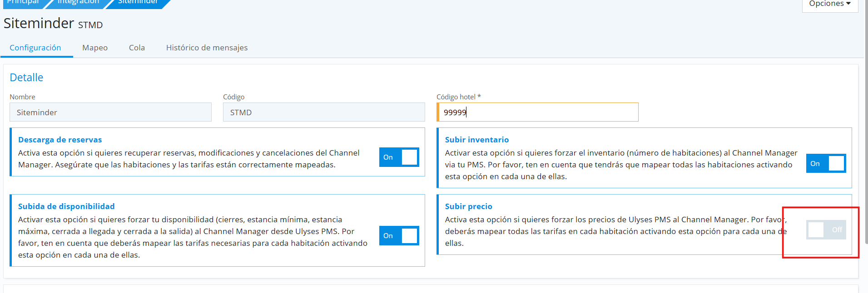
Task: Open the Cola tab
Action: click(137, 48)
